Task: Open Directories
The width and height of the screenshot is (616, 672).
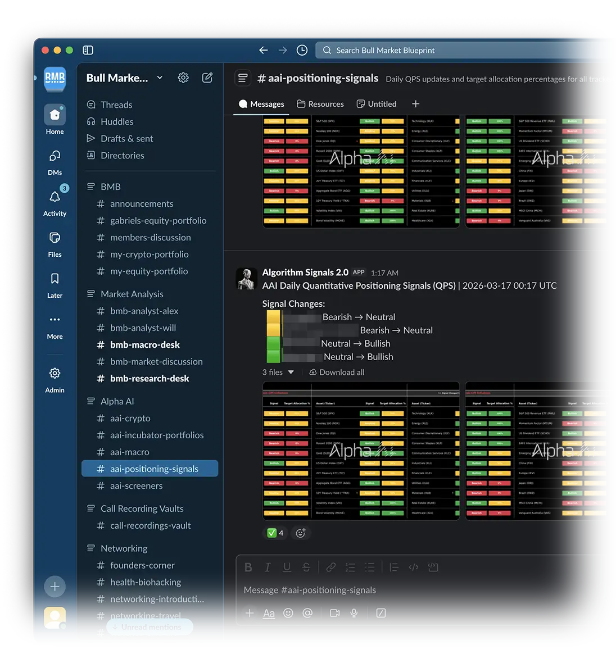Action: pos(122,156)
